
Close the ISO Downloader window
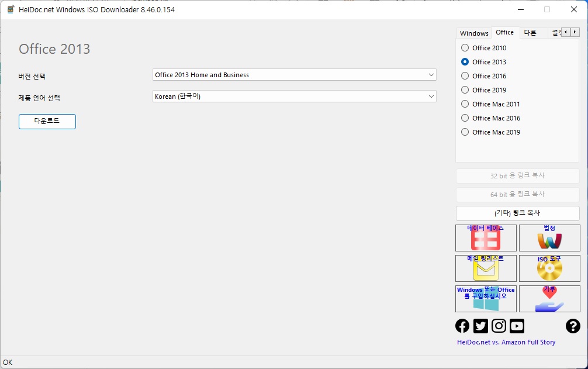(x=574, y=9)
